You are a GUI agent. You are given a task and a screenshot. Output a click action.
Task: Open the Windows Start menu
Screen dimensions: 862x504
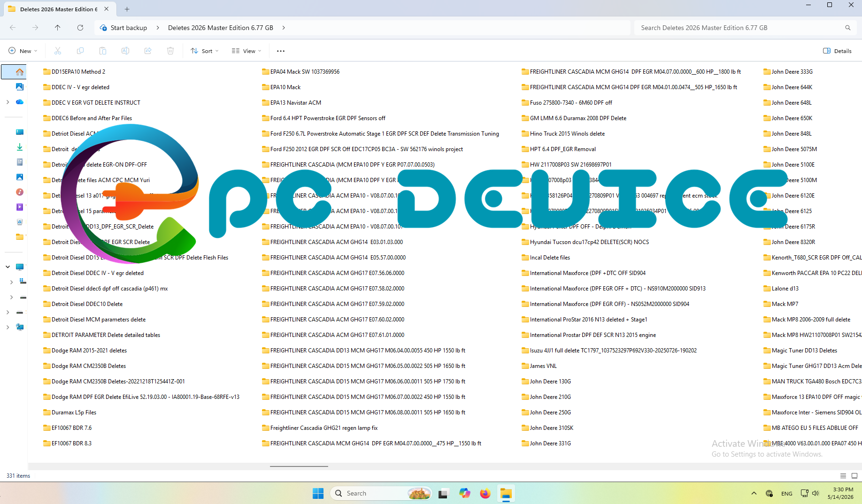coord(318,493)
